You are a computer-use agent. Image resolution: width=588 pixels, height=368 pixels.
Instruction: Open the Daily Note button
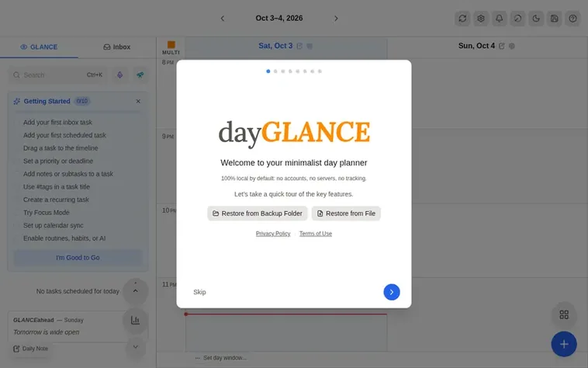(31, 349)
